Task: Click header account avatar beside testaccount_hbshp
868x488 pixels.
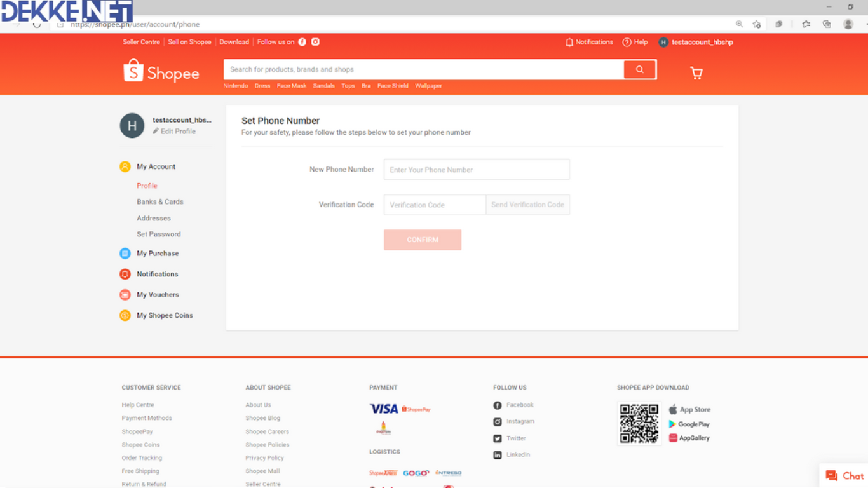Action: [x=663, y=43]
